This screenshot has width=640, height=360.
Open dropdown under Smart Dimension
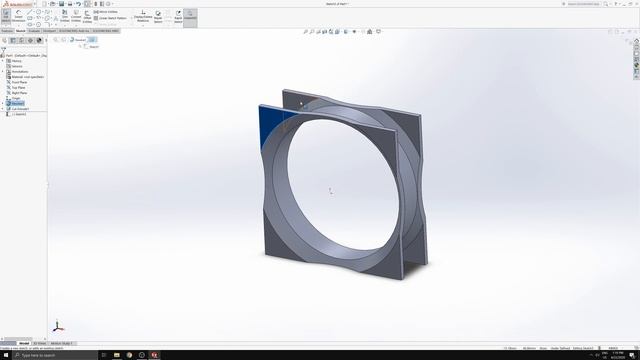coord(18,25)
